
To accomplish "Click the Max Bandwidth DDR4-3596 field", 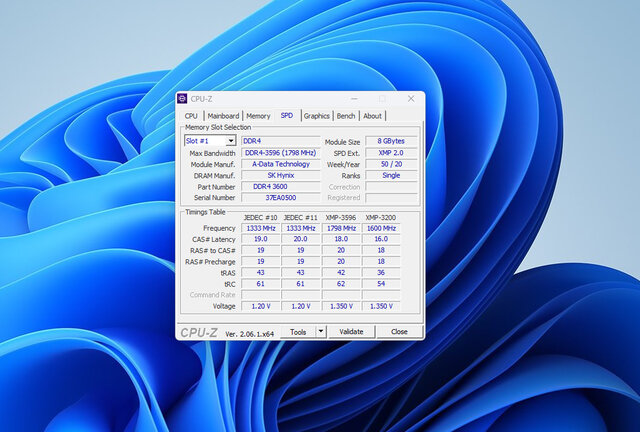I will [x=280, y=153].
